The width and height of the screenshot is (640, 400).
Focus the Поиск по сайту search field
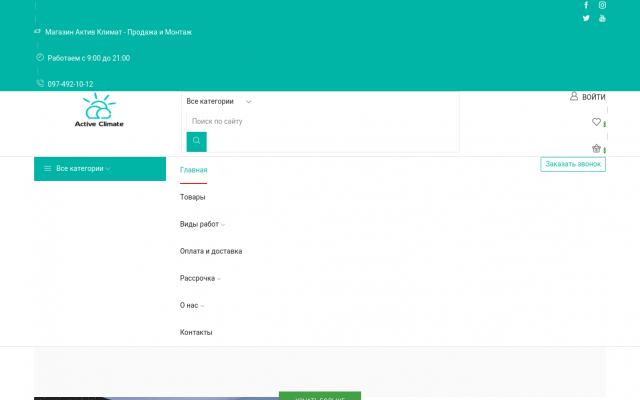tap(322, 121)
